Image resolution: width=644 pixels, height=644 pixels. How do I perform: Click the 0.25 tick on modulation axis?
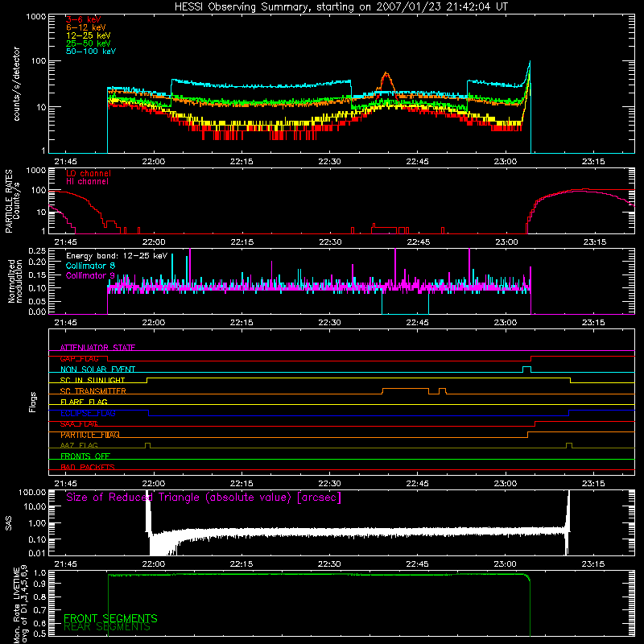coord(37,250)
